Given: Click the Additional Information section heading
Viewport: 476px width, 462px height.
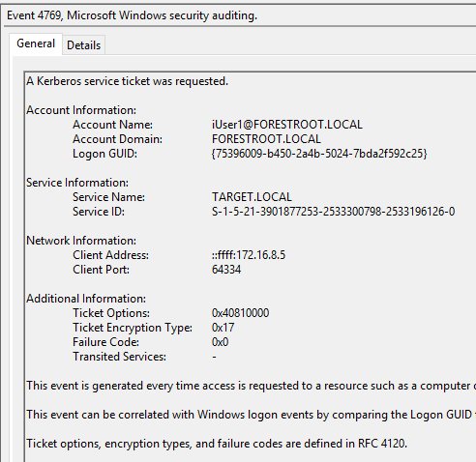Looking at the screenshot, I should [86, 299].
